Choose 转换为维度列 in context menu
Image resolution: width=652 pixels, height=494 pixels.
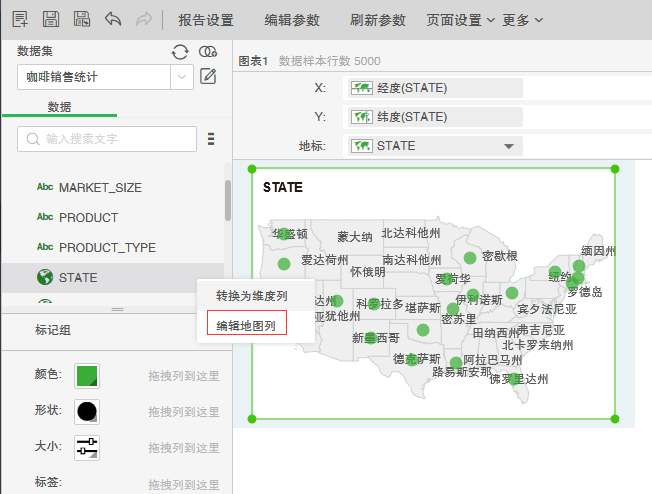coord(252,296)
